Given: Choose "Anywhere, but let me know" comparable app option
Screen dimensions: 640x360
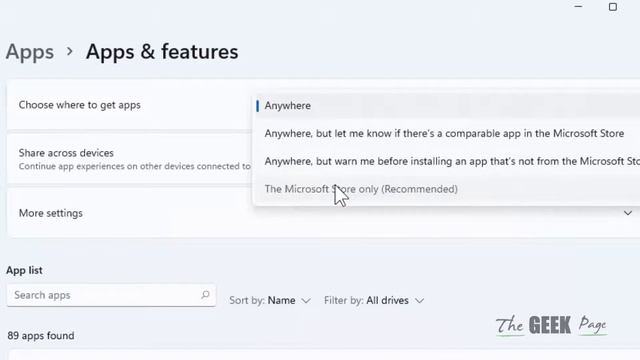Looking at the screenshot, I should click(447, 133).
